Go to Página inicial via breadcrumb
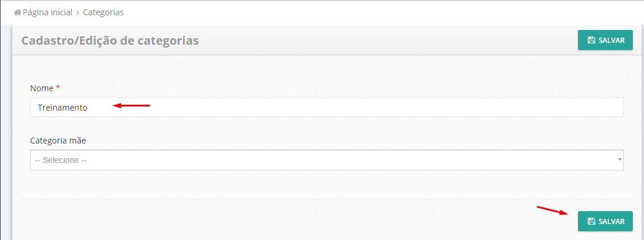Screen dimensions: 644x240 [x=47, y=12]
